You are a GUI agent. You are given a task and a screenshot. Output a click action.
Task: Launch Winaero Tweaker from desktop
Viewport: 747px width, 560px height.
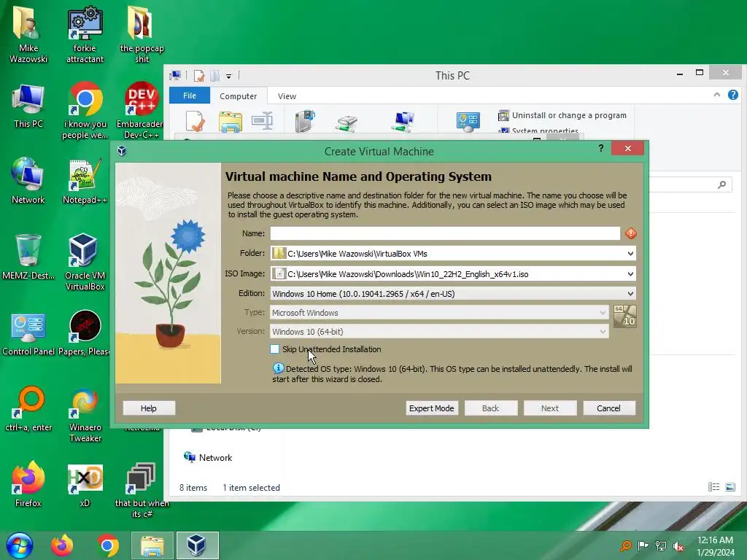tap(85, 414)
